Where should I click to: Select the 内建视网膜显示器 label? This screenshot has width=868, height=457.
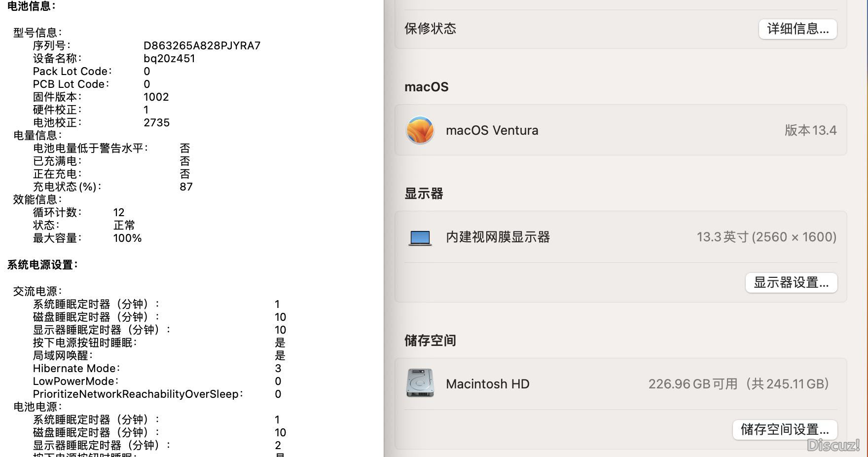pyautogui.click(x=498, y=237)
